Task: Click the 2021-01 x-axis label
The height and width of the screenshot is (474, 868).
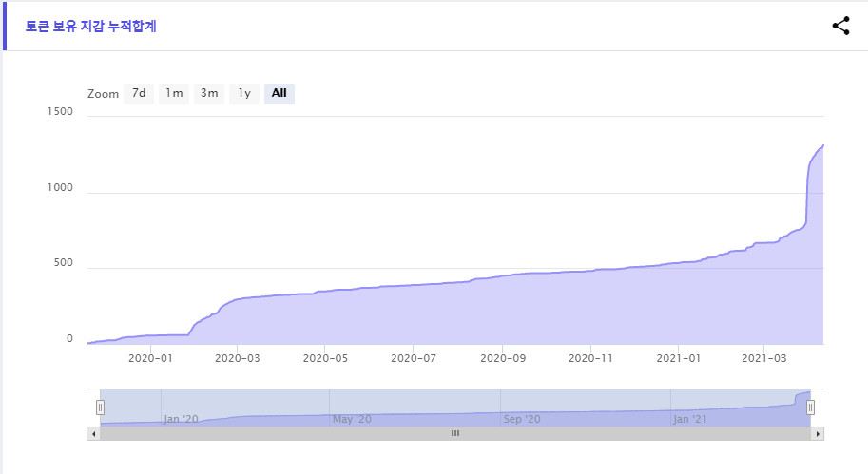Action: (x=679, y=358)
